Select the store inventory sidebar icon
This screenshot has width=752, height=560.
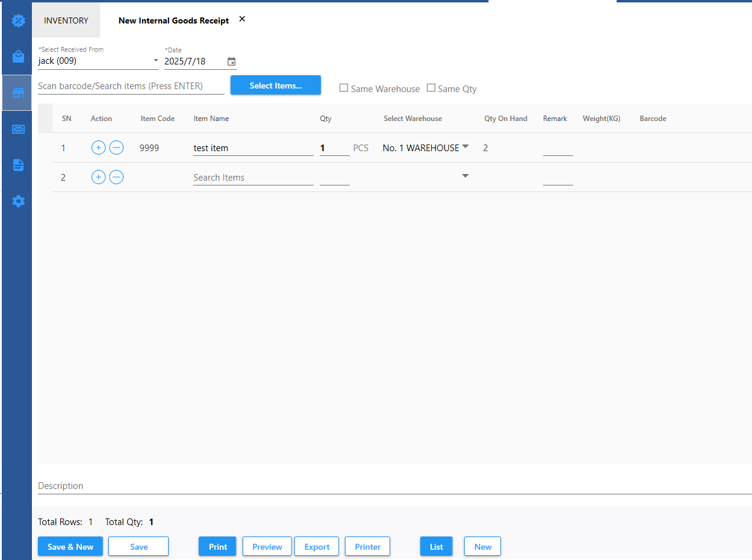[18, 93]
